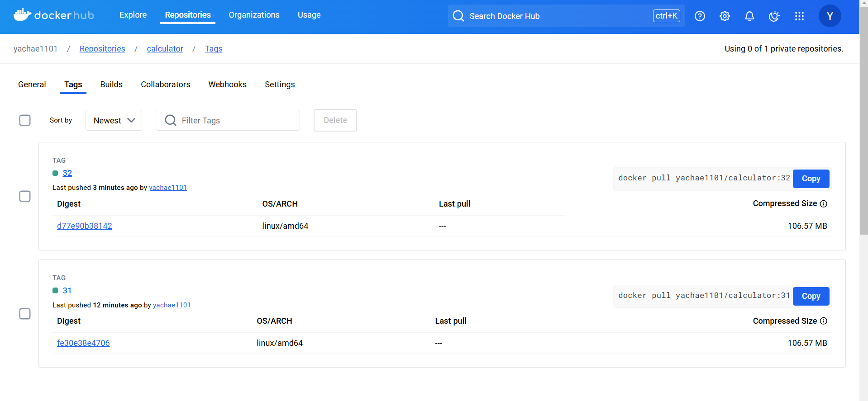The width and height of the screenshot is (868, 401).
Task: Click the docker pull yachae1101/calculator:31 text
Action: [x=704, y=296]
